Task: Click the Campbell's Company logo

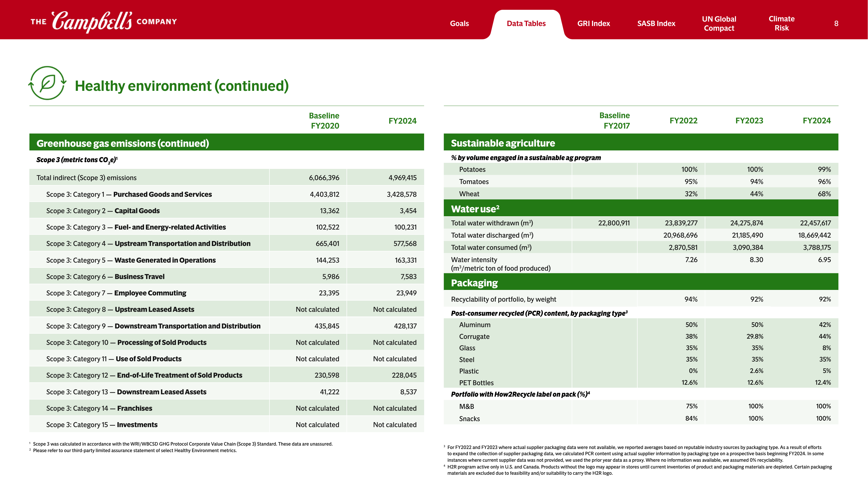Action: point(104,22)
